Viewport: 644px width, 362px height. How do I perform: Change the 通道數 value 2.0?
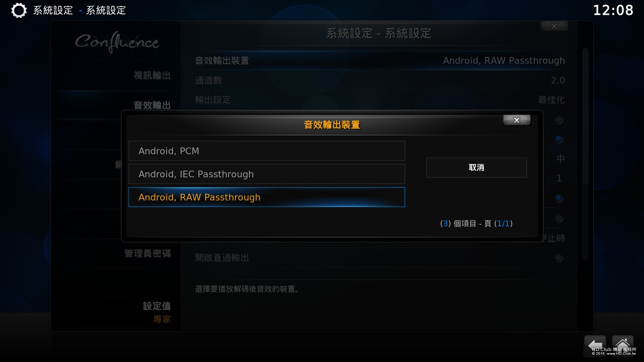[380, 80]
